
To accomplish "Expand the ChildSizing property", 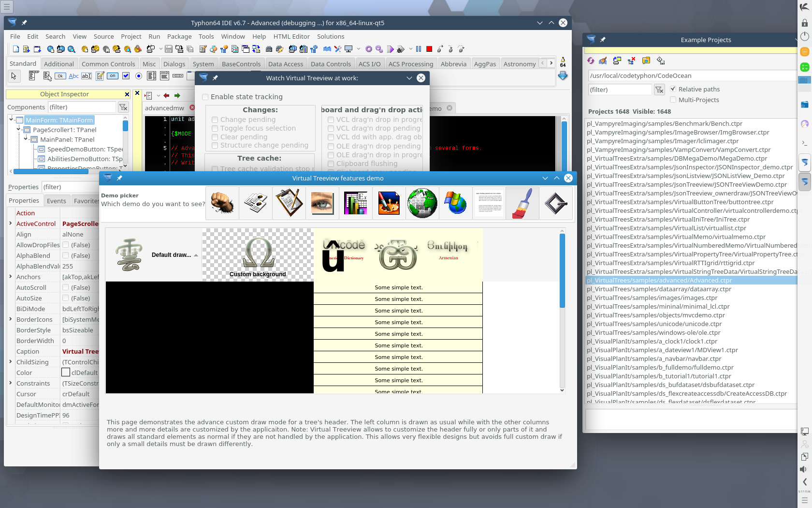I will pos(11,362).
